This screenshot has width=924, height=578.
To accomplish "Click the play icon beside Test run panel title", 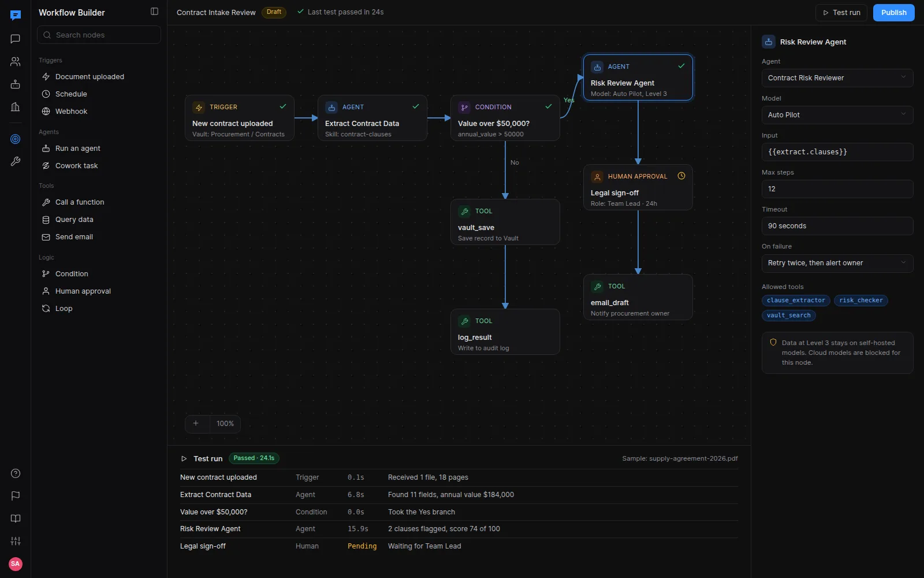I will click(184, 459).
